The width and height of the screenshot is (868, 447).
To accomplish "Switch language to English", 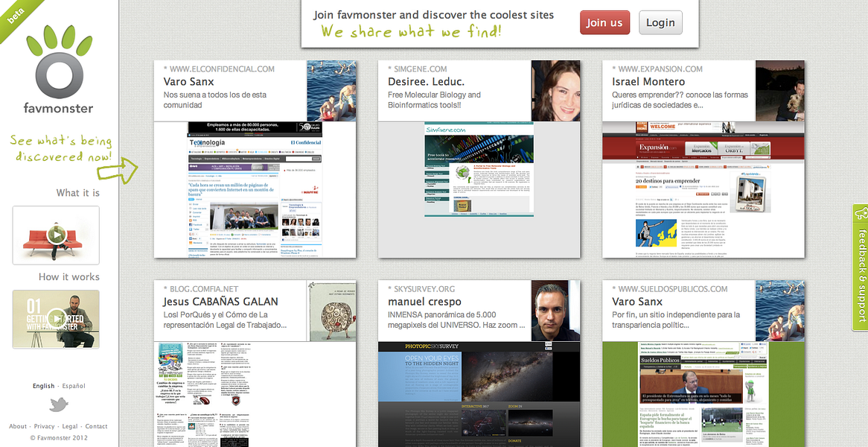I will pyautogui.click(x=43, y=386).
